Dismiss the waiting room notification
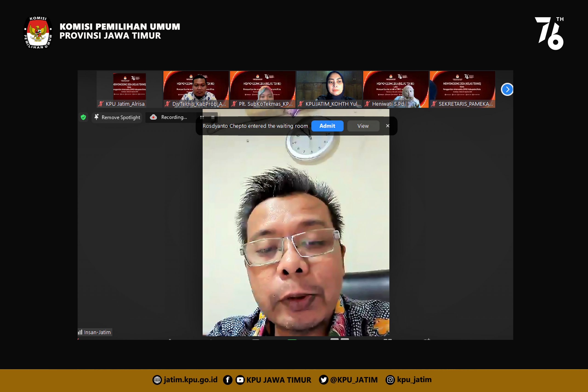The height and width of the screenshot is (392, 588). tap(387, 126)
